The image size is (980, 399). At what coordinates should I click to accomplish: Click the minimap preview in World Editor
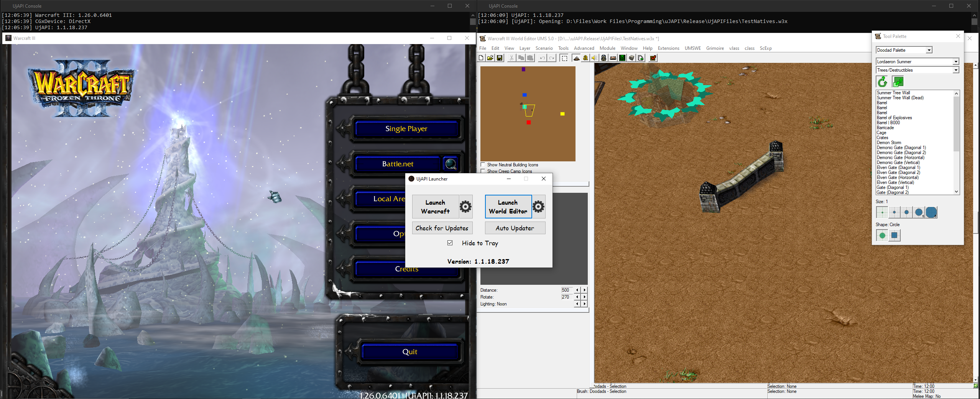point(528,114)
